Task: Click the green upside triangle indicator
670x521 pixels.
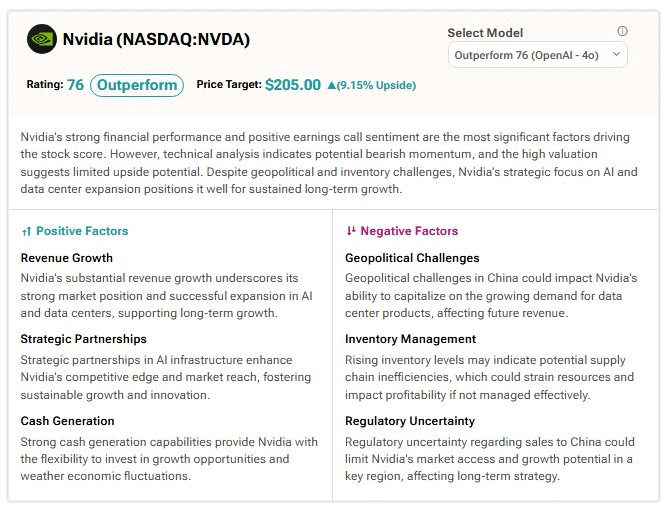Action: point(331,86)
